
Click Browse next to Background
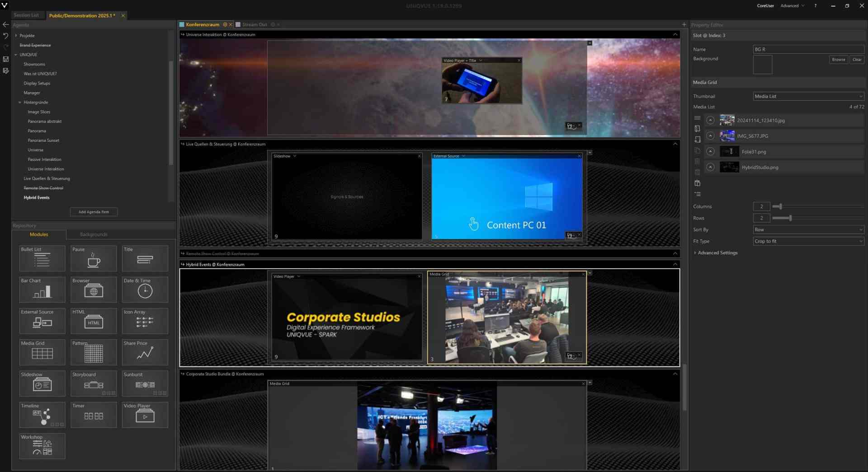838,59
